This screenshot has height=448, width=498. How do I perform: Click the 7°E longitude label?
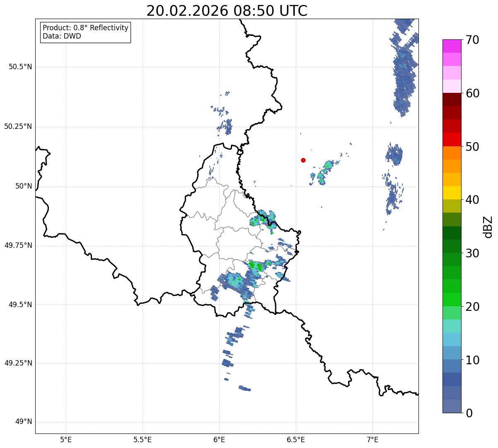(x=372, y=439)
